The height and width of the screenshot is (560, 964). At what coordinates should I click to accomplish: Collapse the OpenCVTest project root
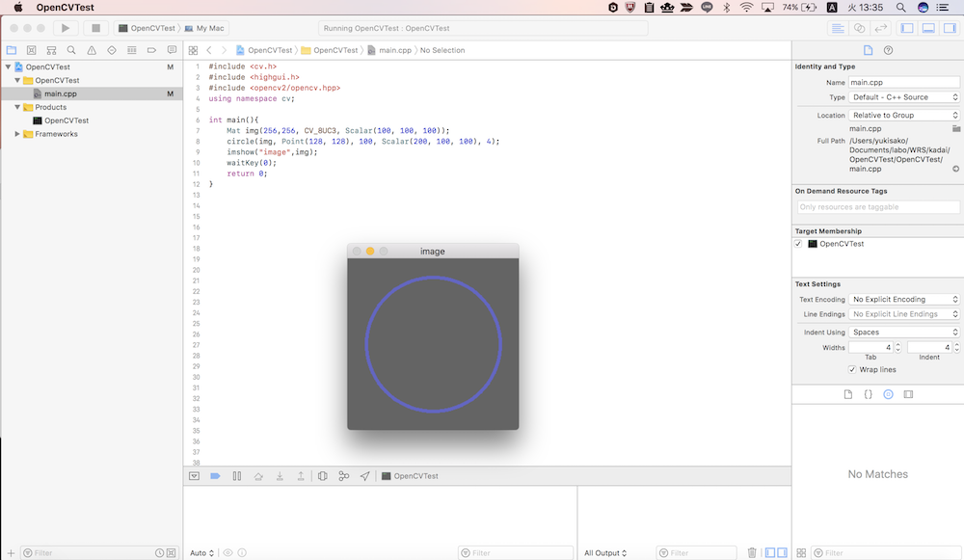(8, 67)
